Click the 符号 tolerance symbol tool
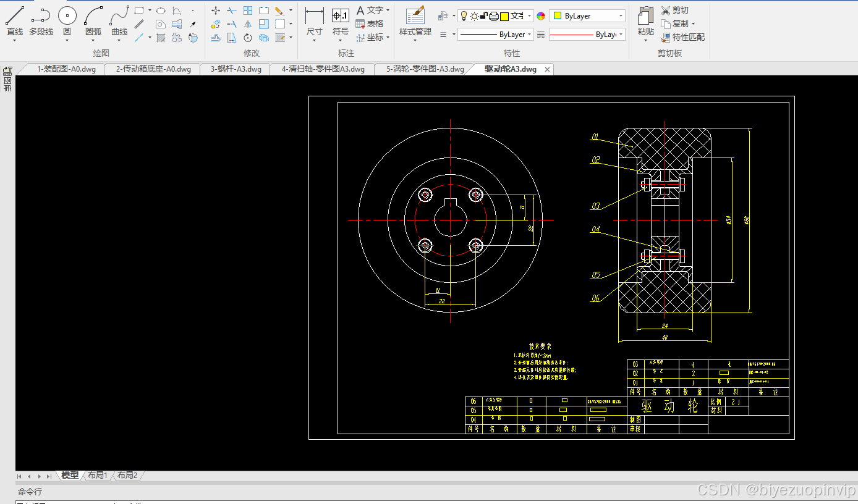 pyautogui.click(x=341, y=21)
